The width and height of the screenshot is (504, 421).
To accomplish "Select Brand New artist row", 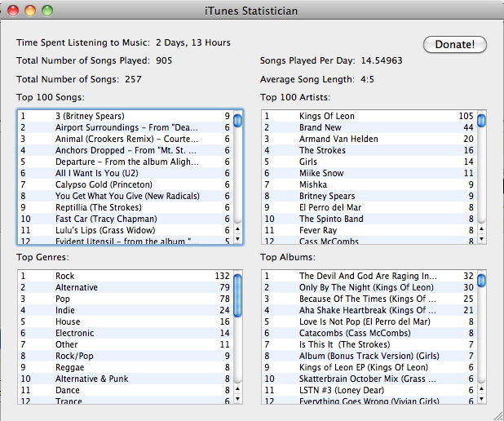I will coord(369,127).
